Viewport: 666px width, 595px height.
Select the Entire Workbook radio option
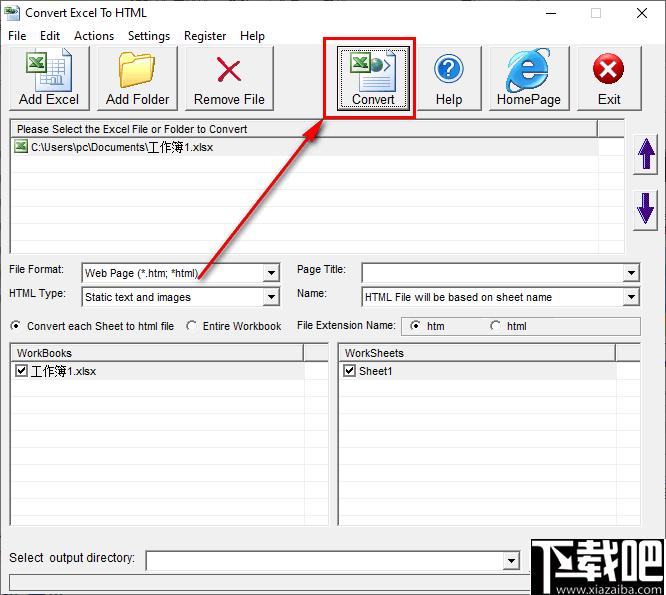(x=191, y=326)
